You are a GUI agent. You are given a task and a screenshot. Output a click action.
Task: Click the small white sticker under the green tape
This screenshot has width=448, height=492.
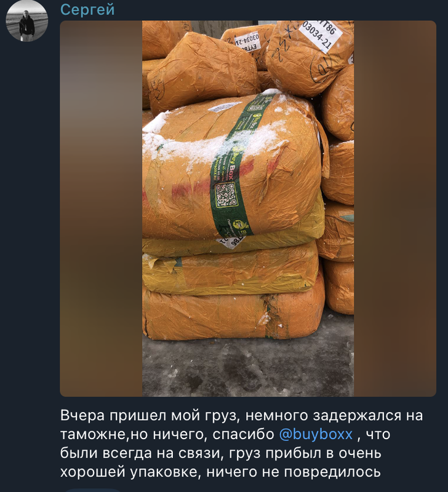pyautogui.click(x=229, y=242)
